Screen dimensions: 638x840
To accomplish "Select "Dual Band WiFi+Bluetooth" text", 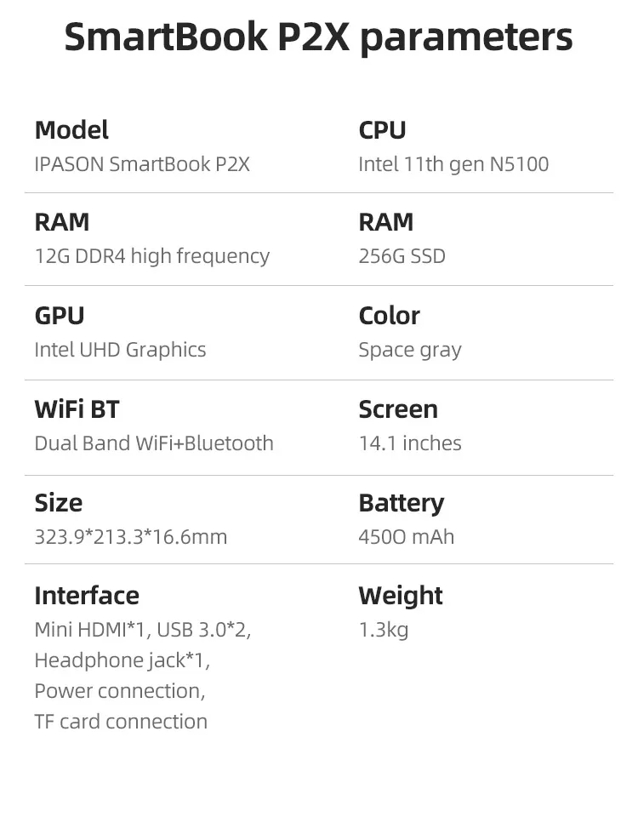I will (154, 443).
